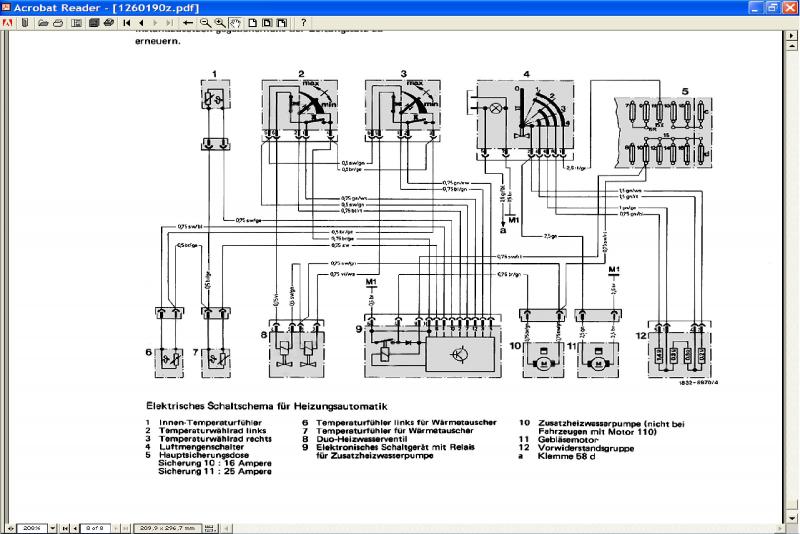The image size is (800, 534).
Task: Status bar last page button
Action: (126, 528)
